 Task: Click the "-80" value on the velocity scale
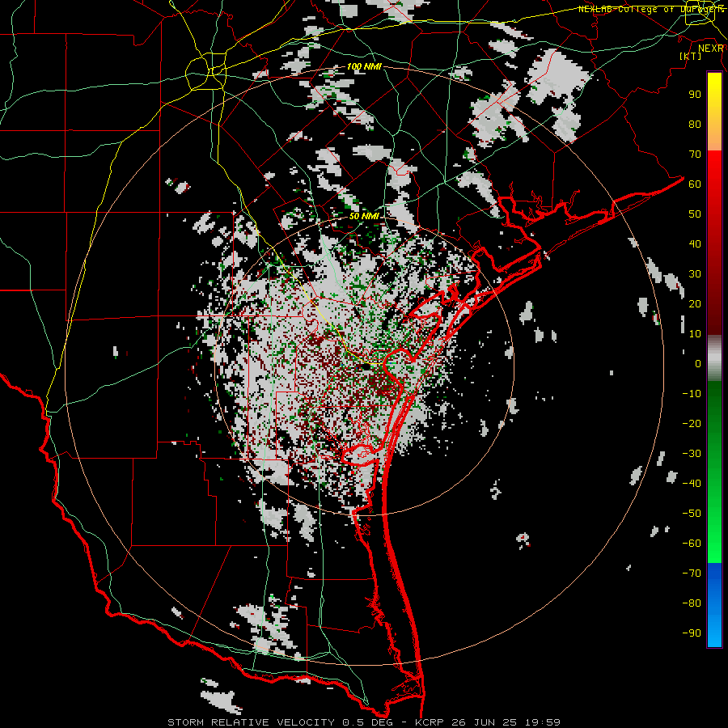692,603
